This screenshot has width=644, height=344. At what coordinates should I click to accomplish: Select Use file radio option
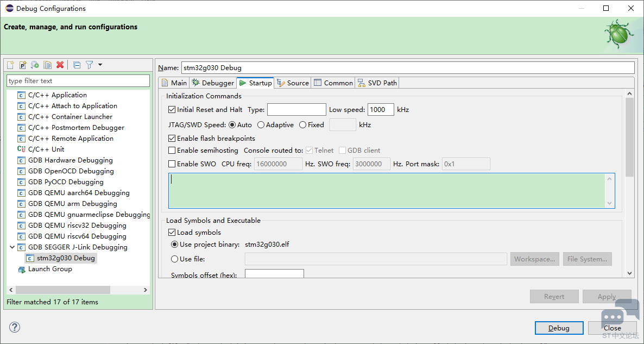tap(174, 259)
